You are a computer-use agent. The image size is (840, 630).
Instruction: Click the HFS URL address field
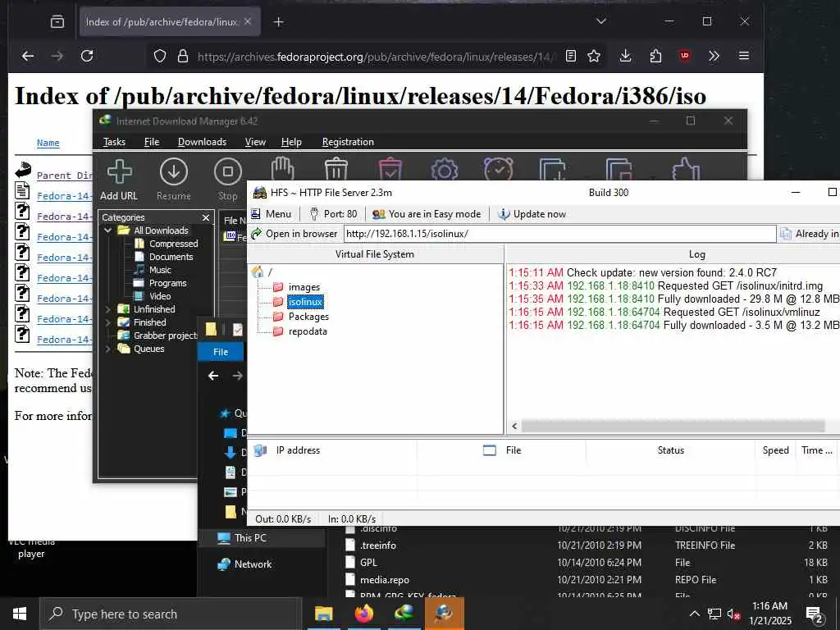coord(559,234)
